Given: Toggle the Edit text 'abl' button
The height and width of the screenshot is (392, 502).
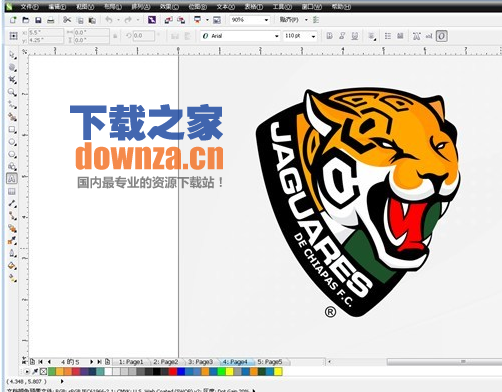Looking at the screenshot, I should [429, 36].
